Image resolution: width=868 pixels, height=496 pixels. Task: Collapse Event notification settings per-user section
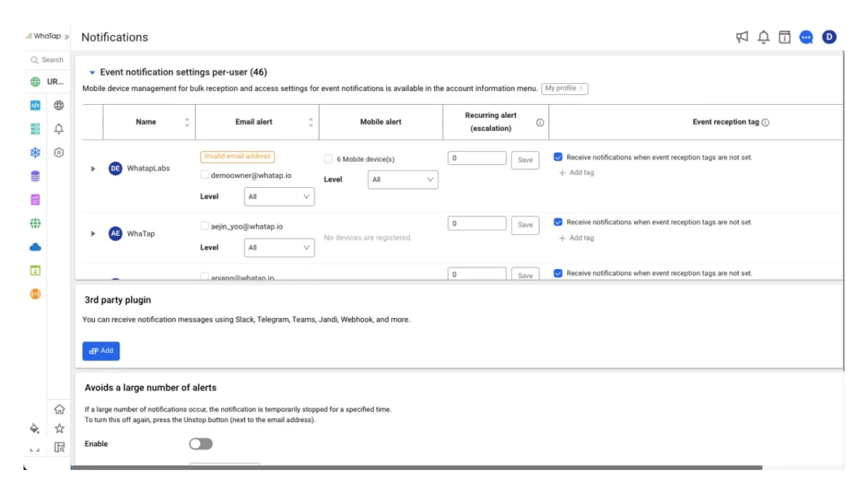(92, 73)
